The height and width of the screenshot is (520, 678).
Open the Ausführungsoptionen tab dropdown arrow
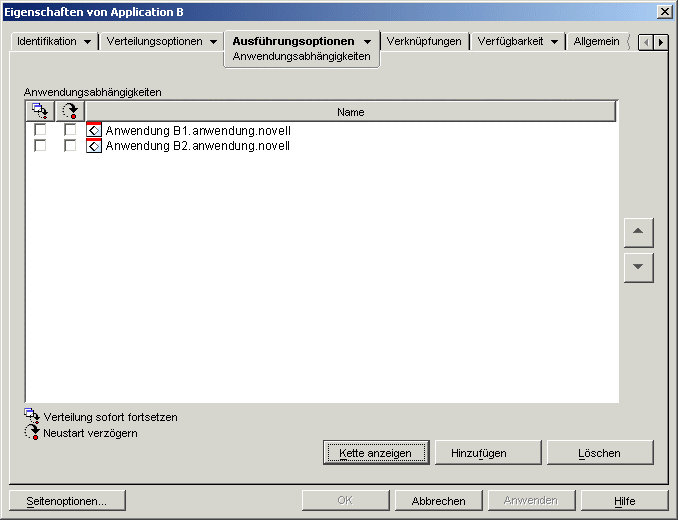click(x=368, y=42)
